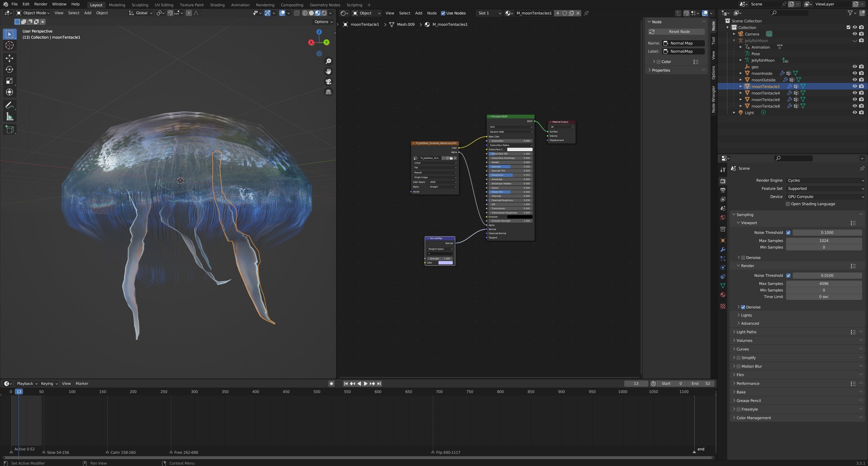The image size is (868, 466).
Task: Open Material properties tab icon
Action: (723, 295)
